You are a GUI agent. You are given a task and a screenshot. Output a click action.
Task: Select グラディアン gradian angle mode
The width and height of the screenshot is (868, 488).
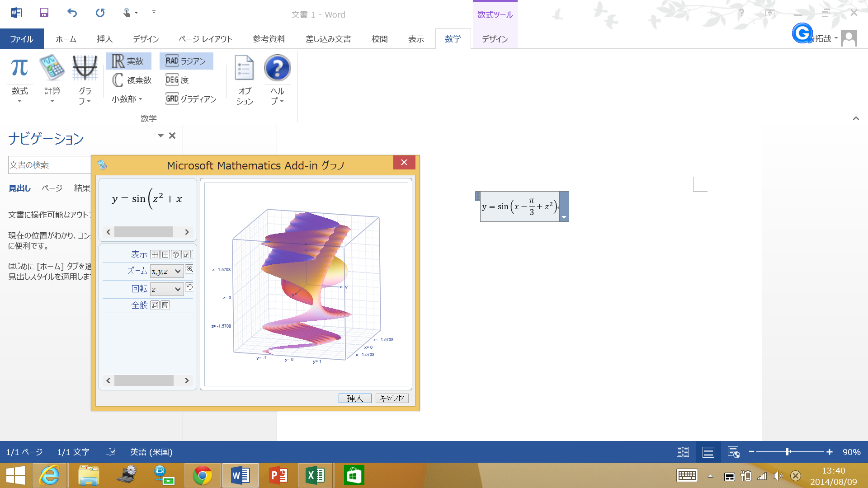tap(191, 99)
